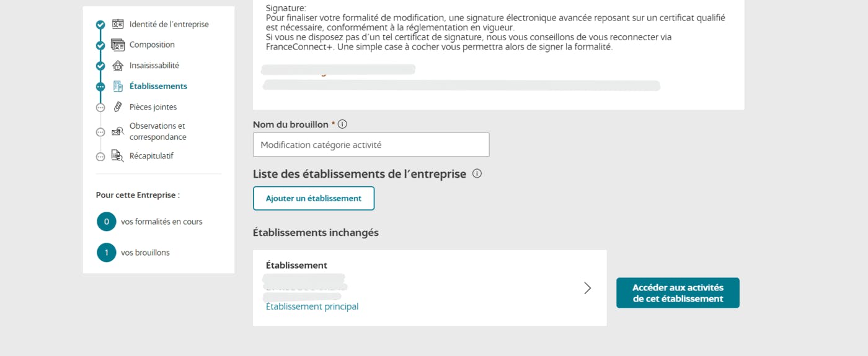Open the Identité de l'entreprise step
The image size is (868, 356).
(x=169, y=25)
